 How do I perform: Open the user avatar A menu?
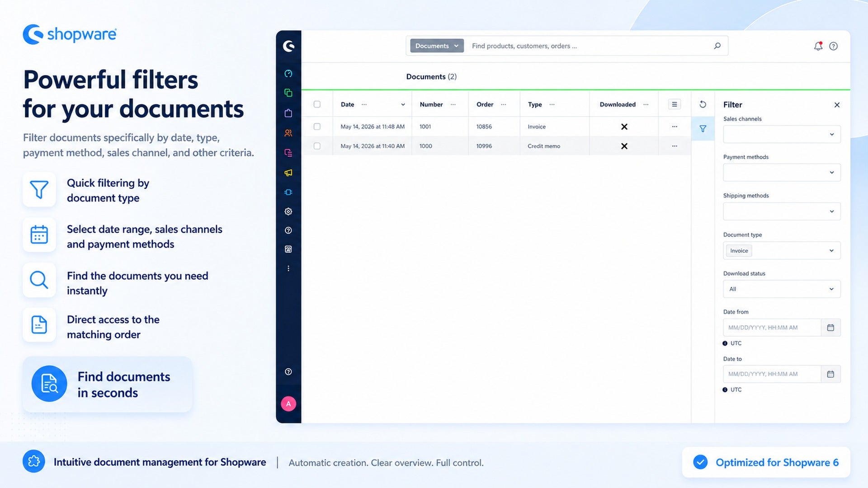coord(288,404)
